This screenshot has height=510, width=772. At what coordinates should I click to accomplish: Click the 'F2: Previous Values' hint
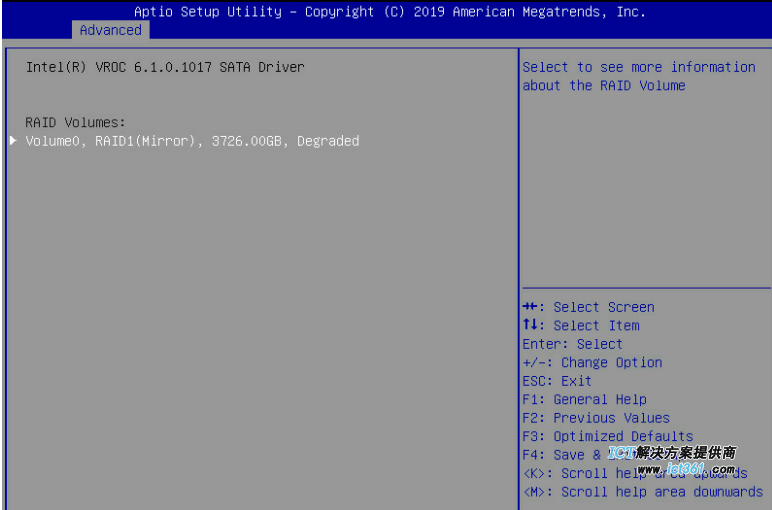tap(596, 418)
